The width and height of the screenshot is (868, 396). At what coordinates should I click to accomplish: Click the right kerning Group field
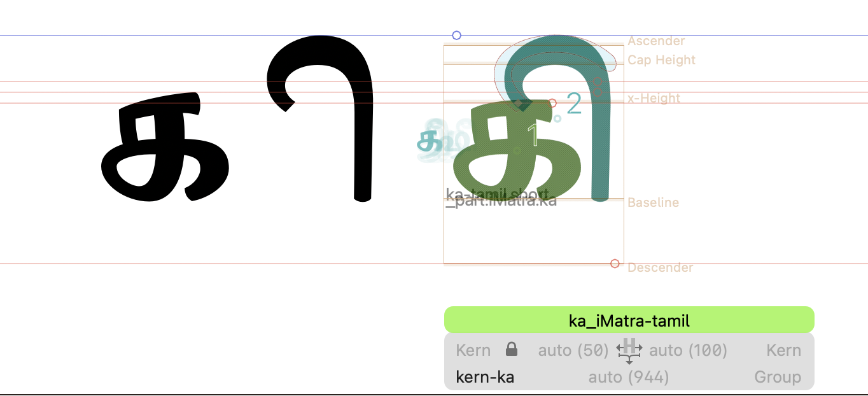tap(778, 378)
